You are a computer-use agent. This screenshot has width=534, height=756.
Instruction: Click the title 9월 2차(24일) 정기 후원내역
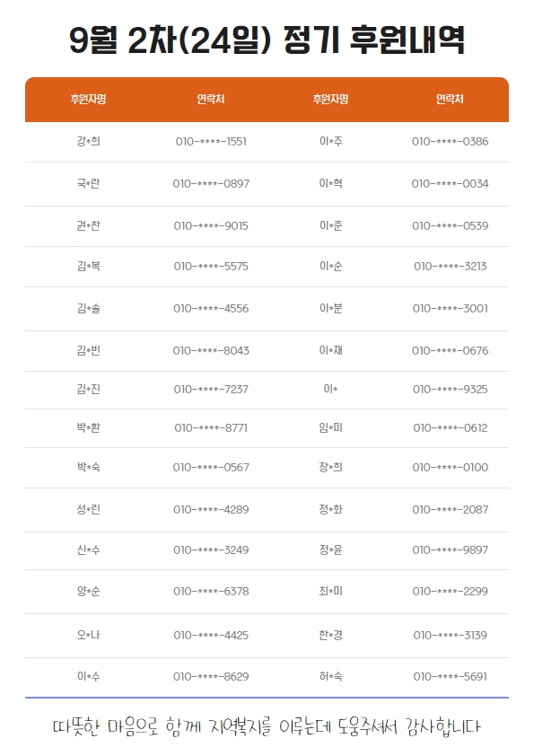click(x=267, y=40)
